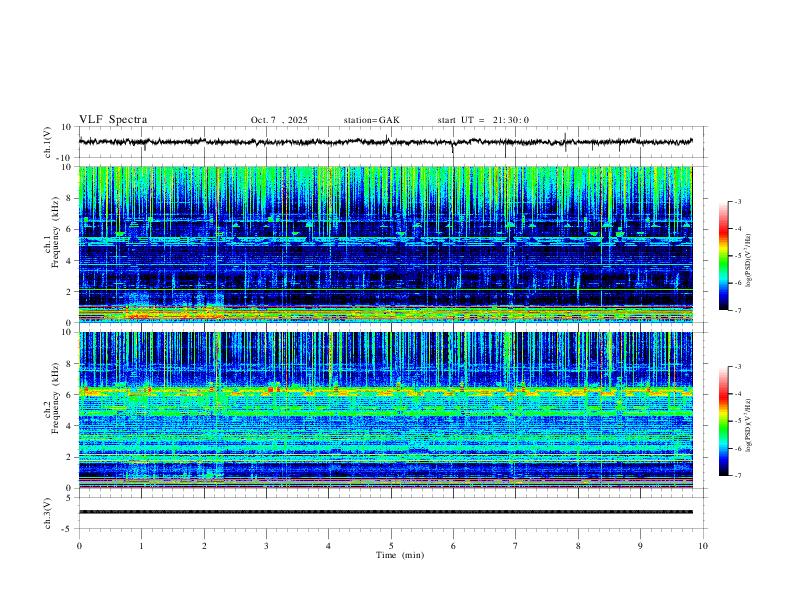Click the log(PSD) label beside ch.1 color bar

[749, 261]
